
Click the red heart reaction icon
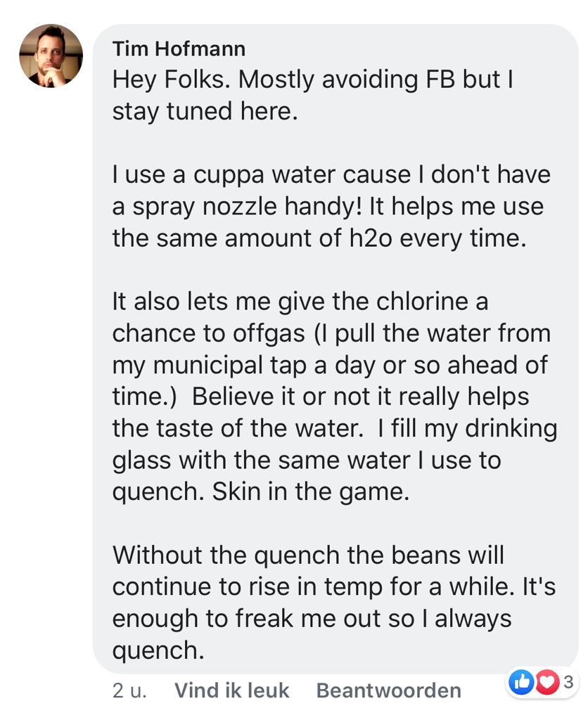pos(547,681)
